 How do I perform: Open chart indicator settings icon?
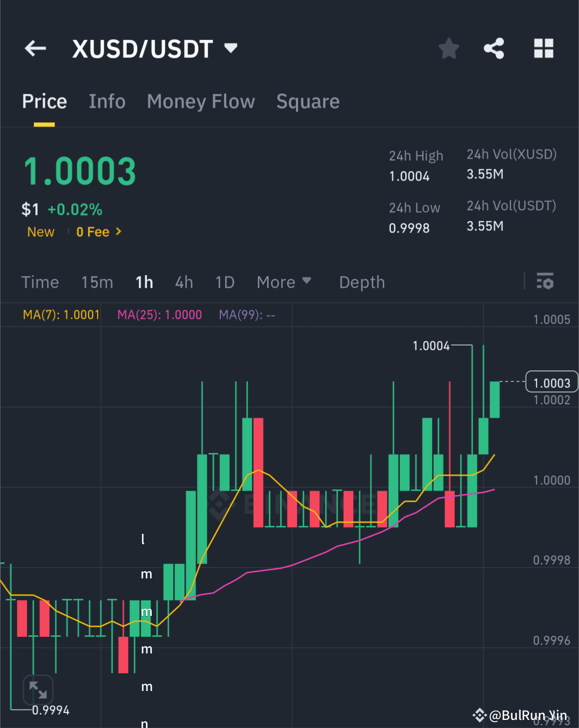point(545,281)
